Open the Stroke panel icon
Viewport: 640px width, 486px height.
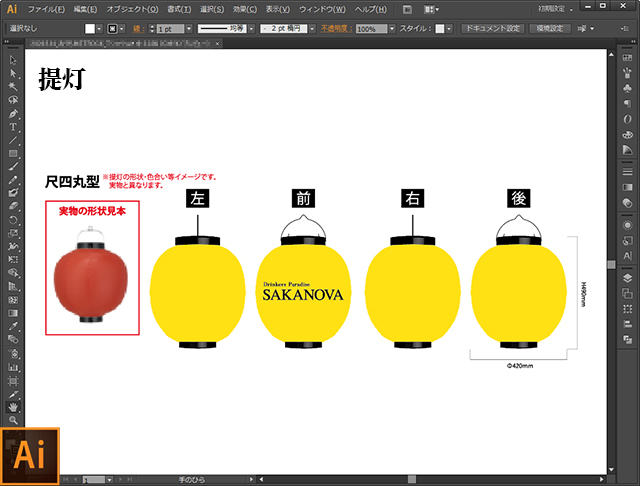pyautogui.click(x=627, y=172)
